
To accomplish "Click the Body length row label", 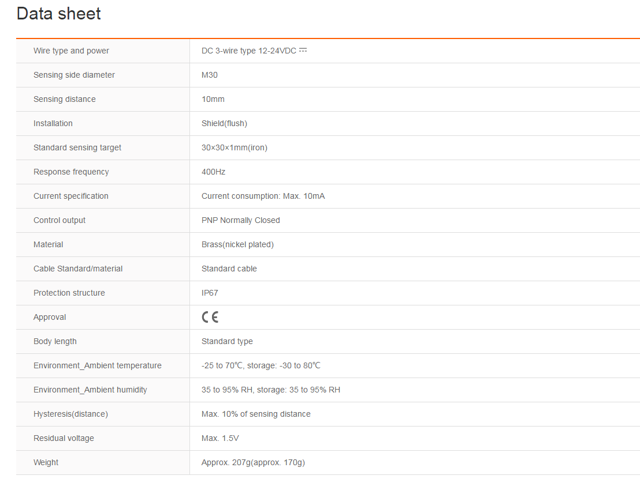I will 57,341.
